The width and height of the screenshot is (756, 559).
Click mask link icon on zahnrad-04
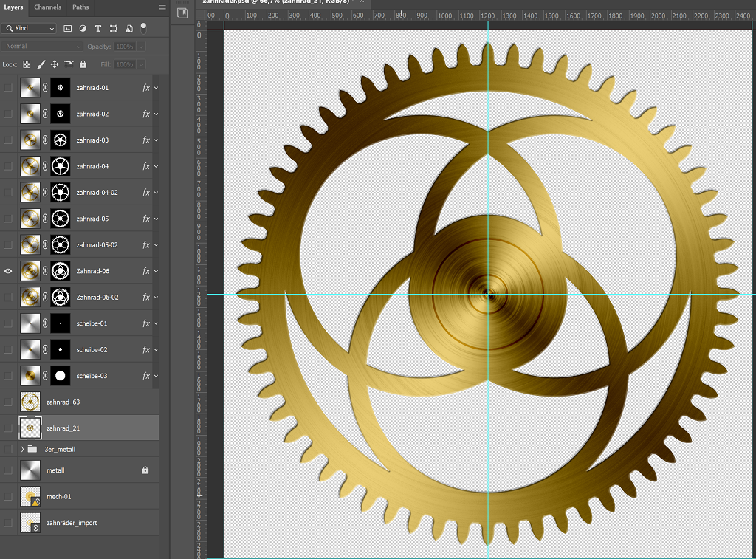(45, 166)
